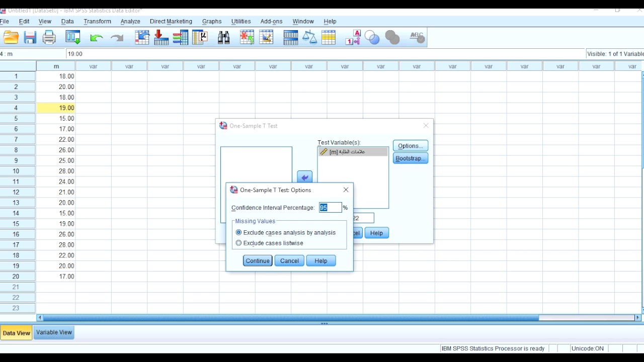644x362 pixels.
Task: Redo action with gray arrow icon
Action: point(117,38)
